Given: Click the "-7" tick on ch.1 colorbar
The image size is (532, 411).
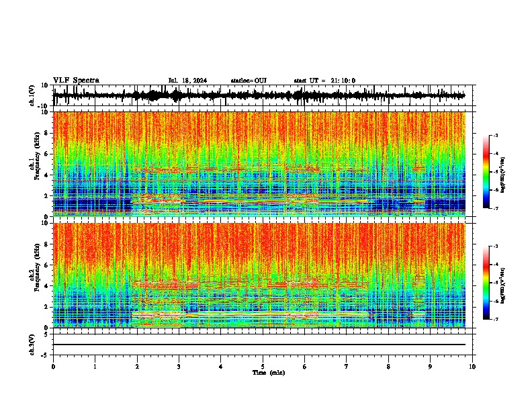Looking at the screenshot, I should click(x=495, y=208).
